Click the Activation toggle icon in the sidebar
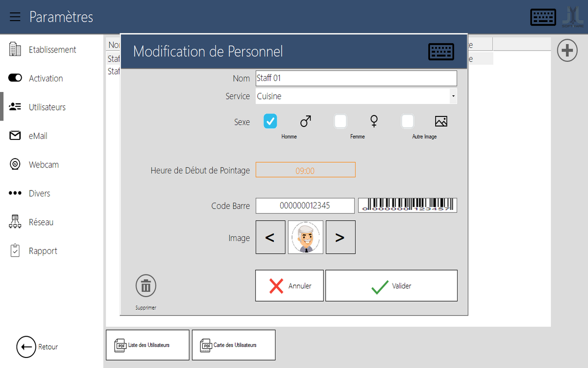The width and height of the screenshot is (588, 368). click(x=15, y=78)
